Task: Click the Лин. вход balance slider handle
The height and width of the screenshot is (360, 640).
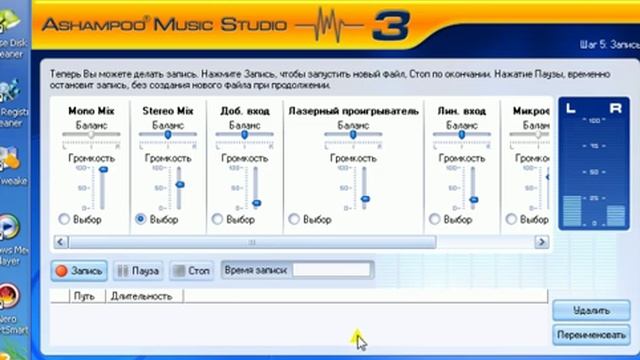Action: coord(462,134)
